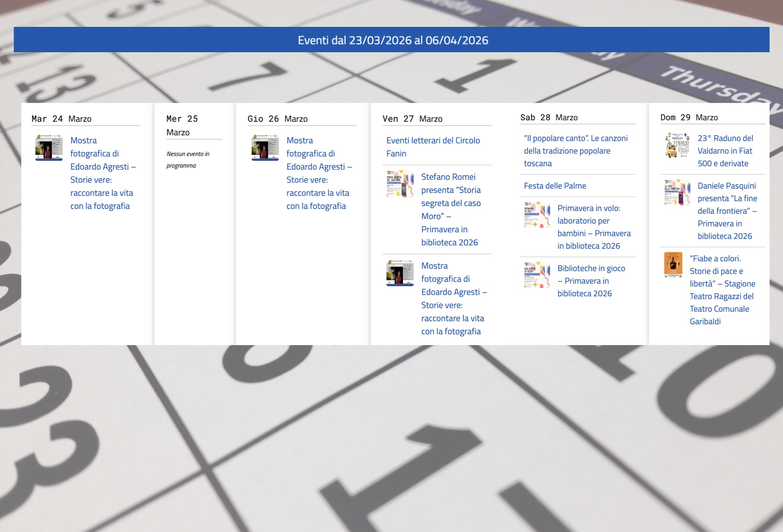Open Tuesday's Mostra fotografica Edoardo Agresti thumbnail
Viewport: 783px width, 532px height.
[49, 148]
